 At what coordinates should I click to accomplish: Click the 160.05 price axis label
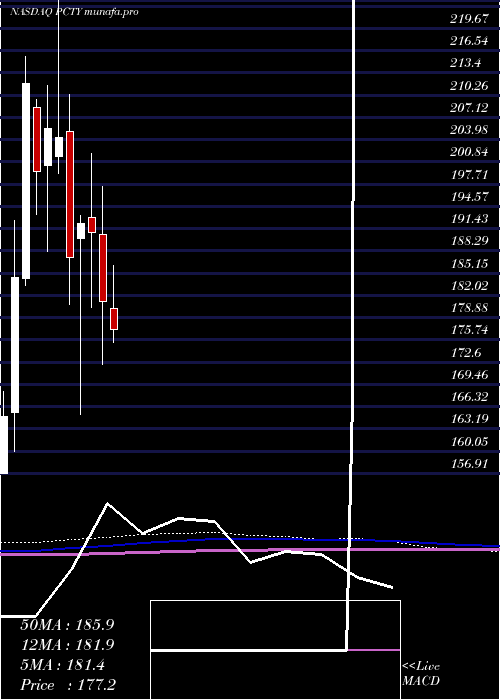click(469, 442)
